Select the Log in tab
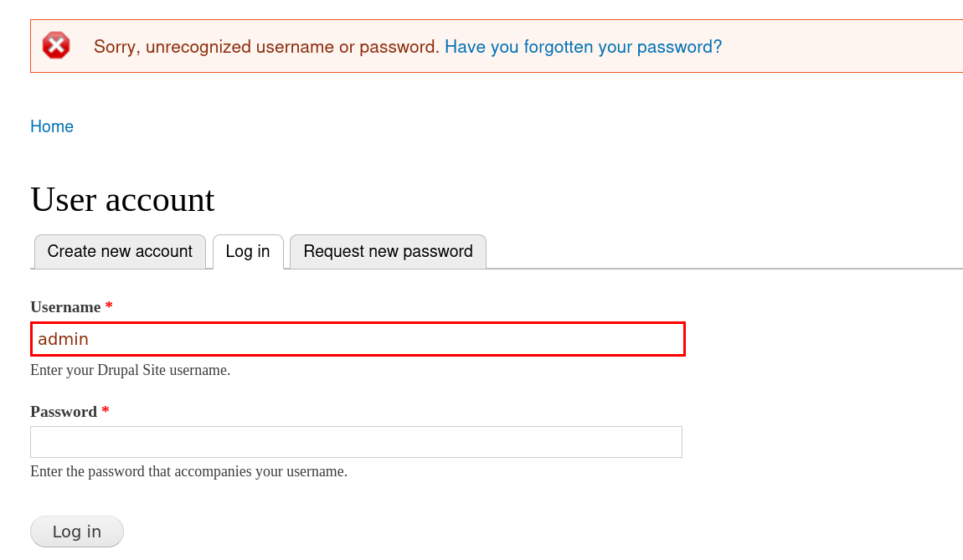Screen dimensions: 963x560 [x=248, y=251]
